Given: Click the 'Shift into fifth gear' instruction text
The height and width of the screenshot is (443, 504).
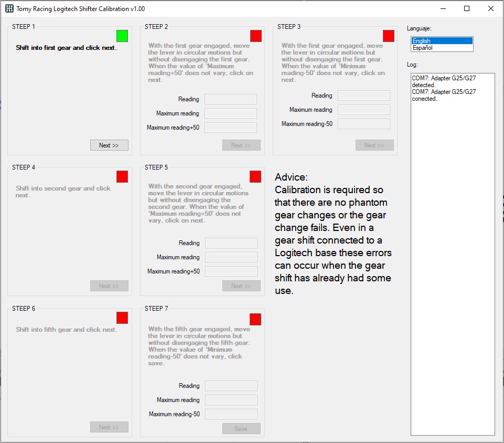Looking at the screenshot, I should 67,330.
